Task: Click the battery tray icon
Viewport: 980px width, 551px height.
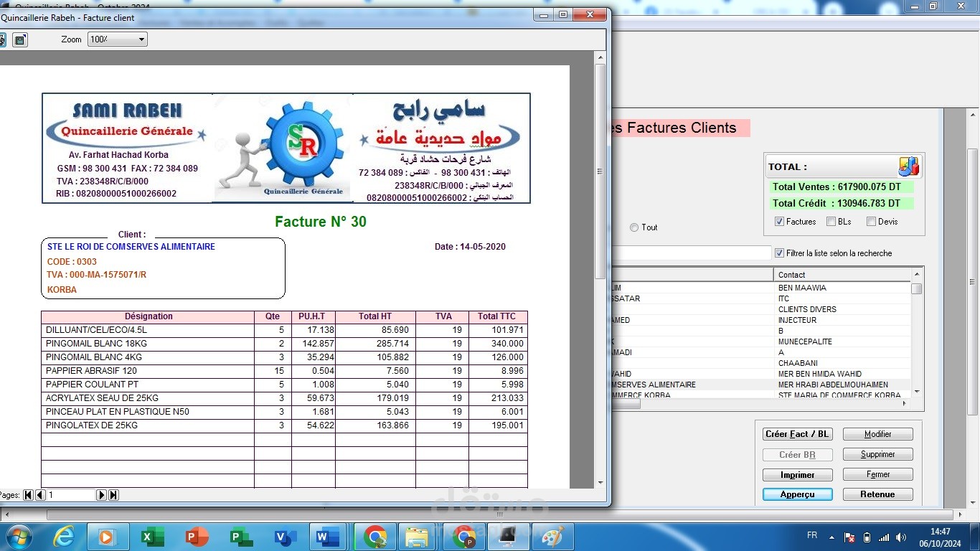Action: 867,537
